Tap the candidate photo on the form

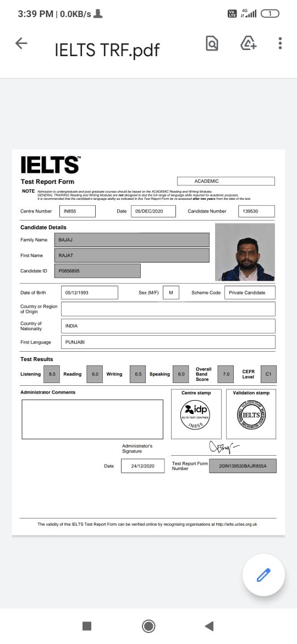click(245, 252)
